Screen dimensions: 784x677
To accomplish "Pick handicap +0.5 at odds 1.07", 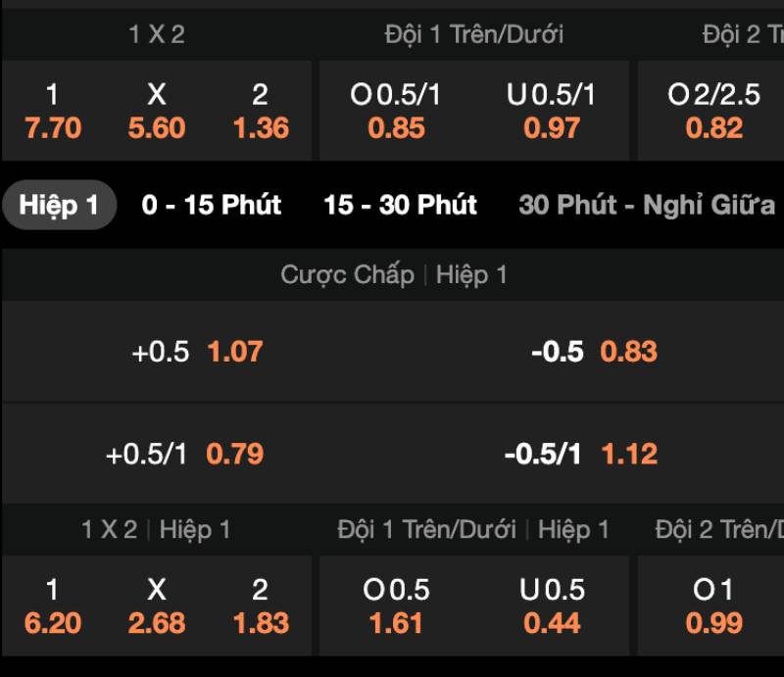I will (x=197, y=352).
